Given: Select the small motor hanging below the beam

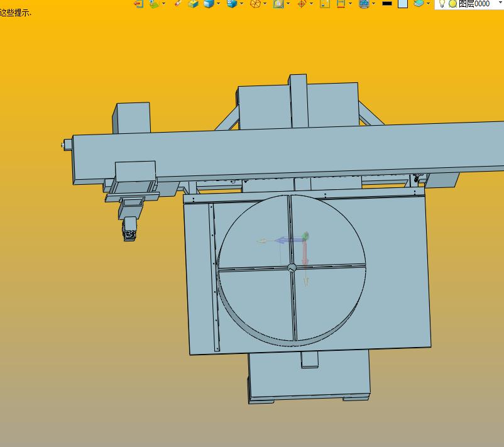Looking at the screenshot, I should (x=130, y=229).
